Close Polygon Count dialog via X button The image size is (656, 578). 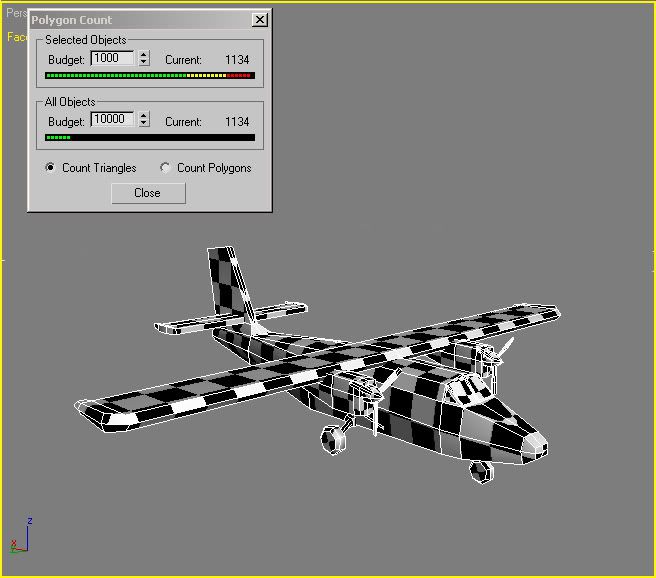coord(260,20)
